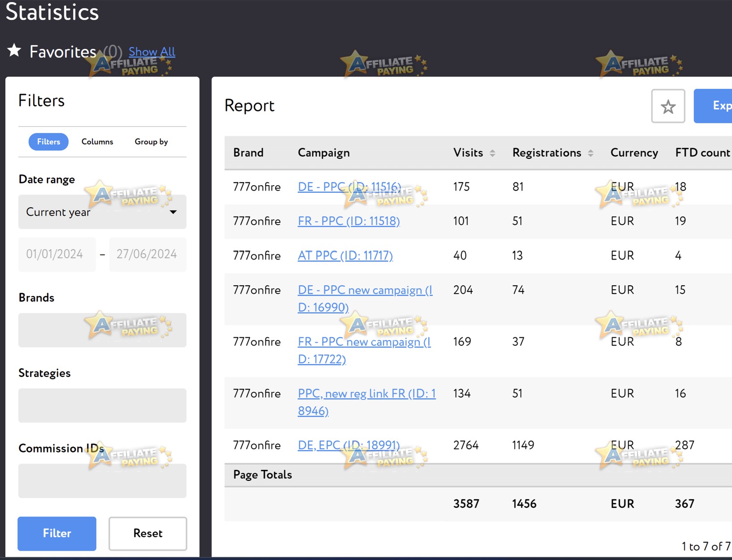Click the Registrations value 81
Screen dimensions: 732x560
[x=518, y=187]
